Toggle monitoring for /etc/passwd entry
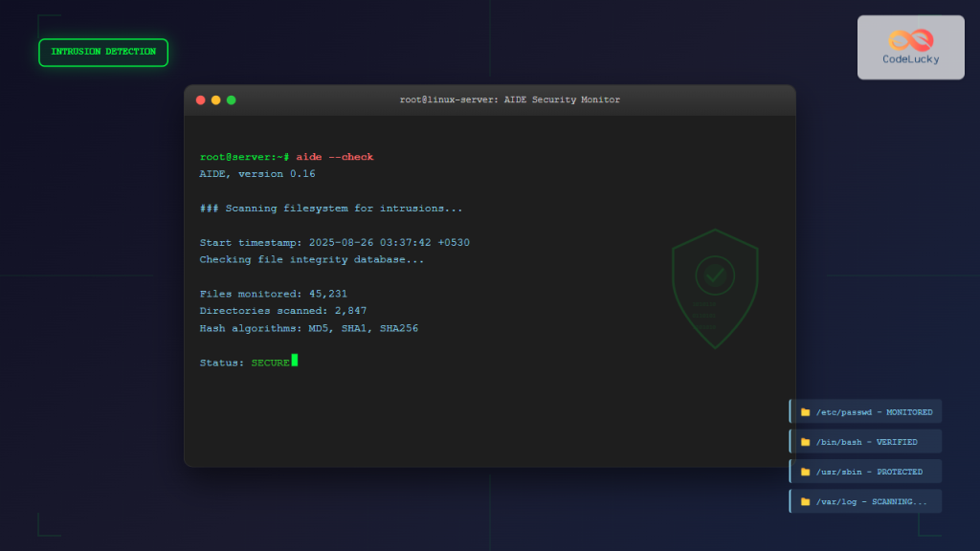 [x=865, y=411]
